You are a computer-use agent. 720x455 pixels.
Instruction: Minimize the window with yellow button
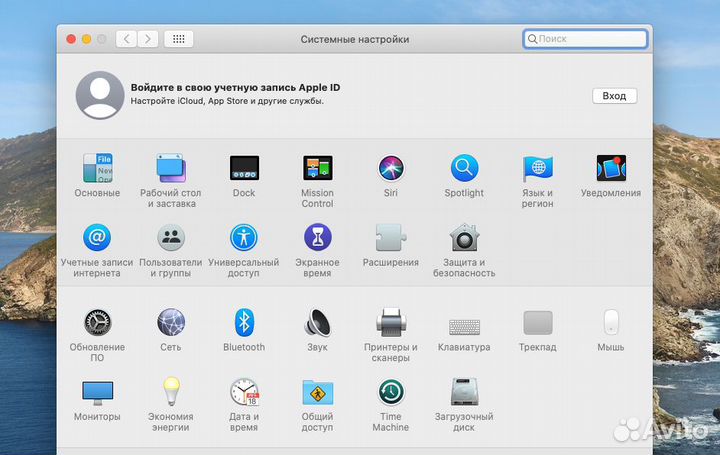pos(86,39)
